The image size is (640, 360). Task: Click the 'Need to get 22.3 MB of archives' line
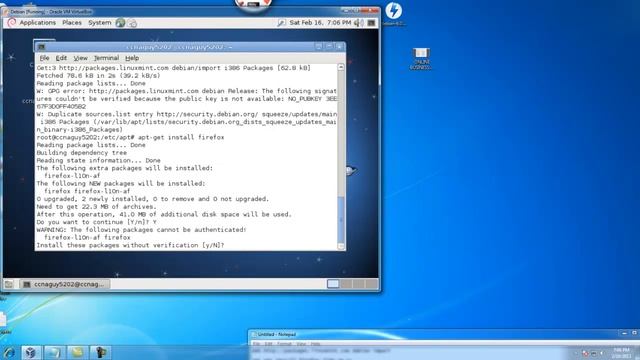[96, 207]
